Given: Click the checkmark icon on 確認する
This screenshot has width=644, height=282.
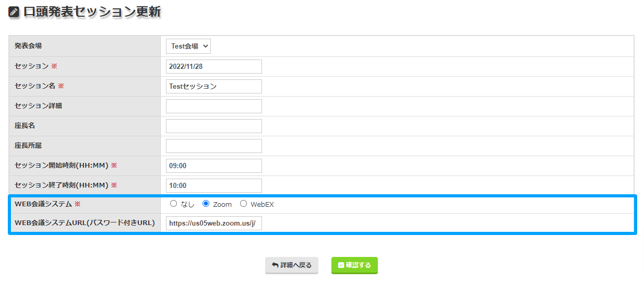Looking at the screenshot, I should (x=341, y=265).
